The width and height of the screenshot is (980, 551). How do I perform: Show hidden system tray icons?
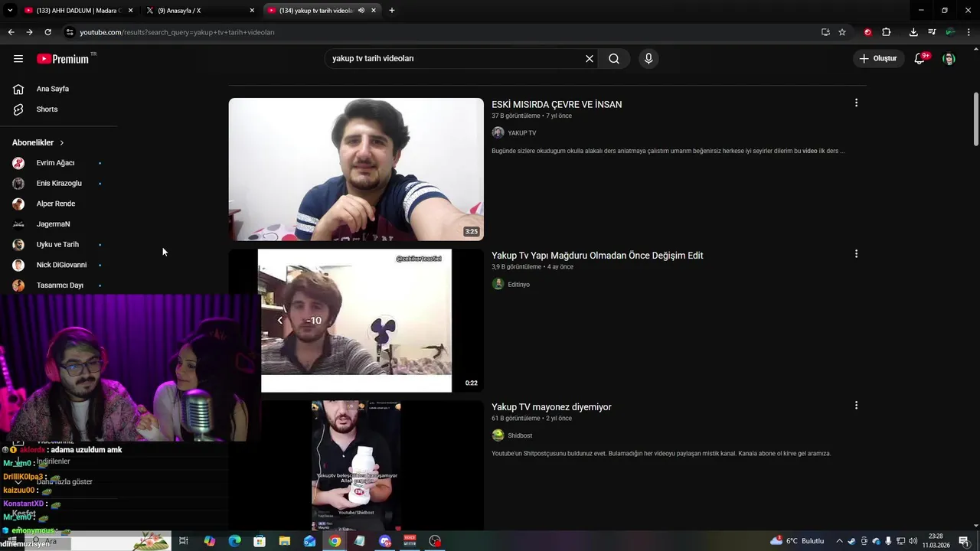coord(839,541)
